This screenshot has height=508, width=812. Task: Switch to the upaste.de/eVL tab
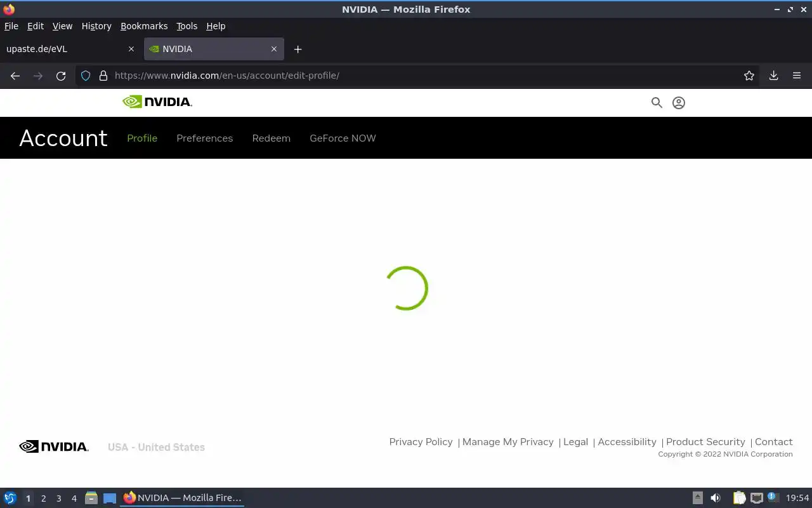coord(71,49)
